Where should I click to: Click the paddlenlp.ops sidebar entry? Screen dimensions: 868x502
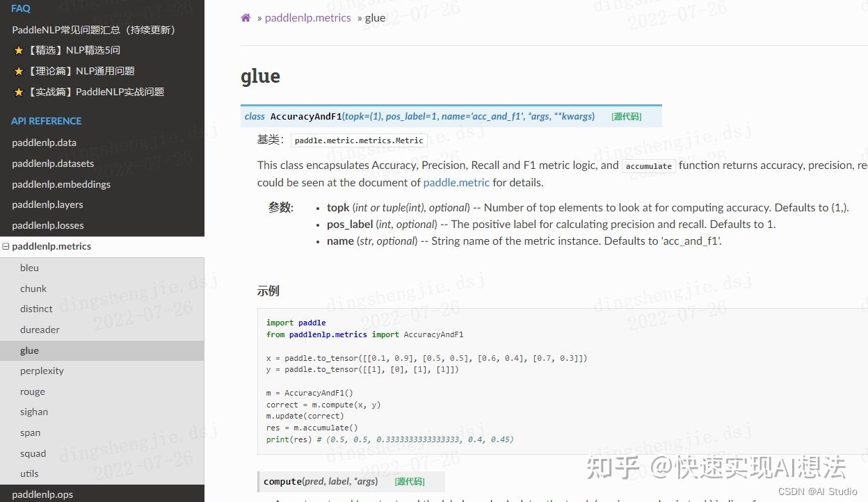(41, 494)
